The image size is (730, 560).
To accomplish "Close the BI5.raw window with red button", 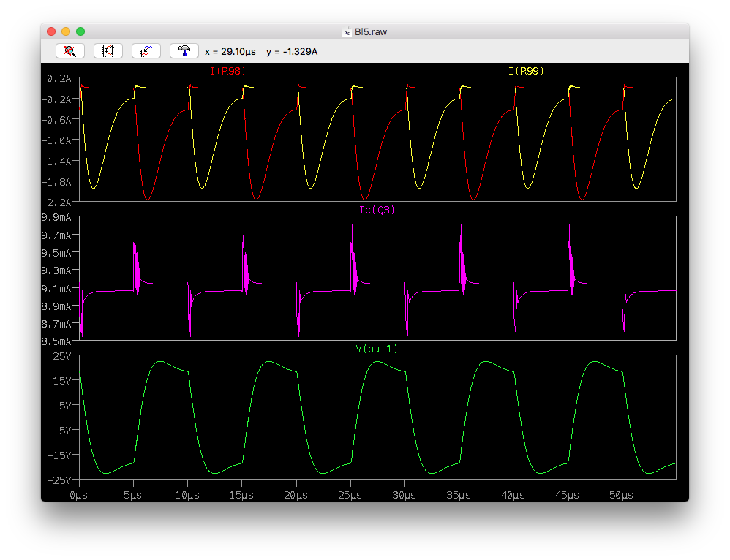I will tap(51, 31).
